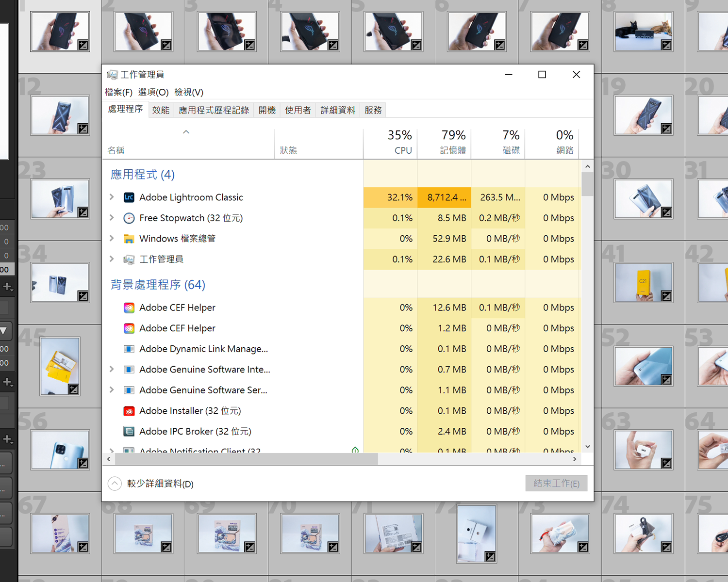Click the red Adobe Installer icon

pyautogui.click(x=129, y=411)
